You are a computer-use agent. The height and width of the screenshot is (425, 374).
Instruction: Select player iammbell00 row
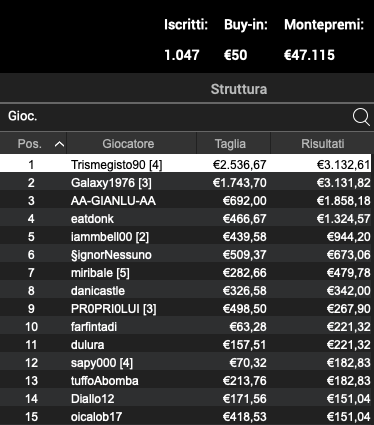185,237
